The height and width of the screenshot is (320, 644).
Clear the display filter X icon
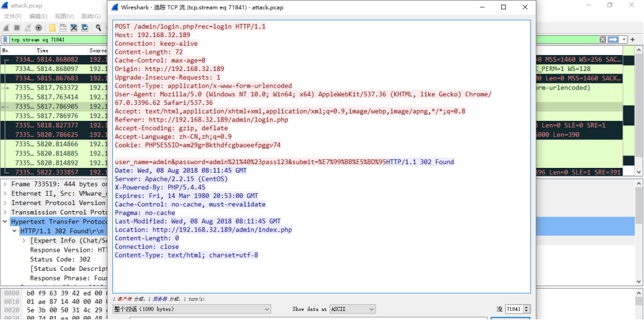click(603, 40)
